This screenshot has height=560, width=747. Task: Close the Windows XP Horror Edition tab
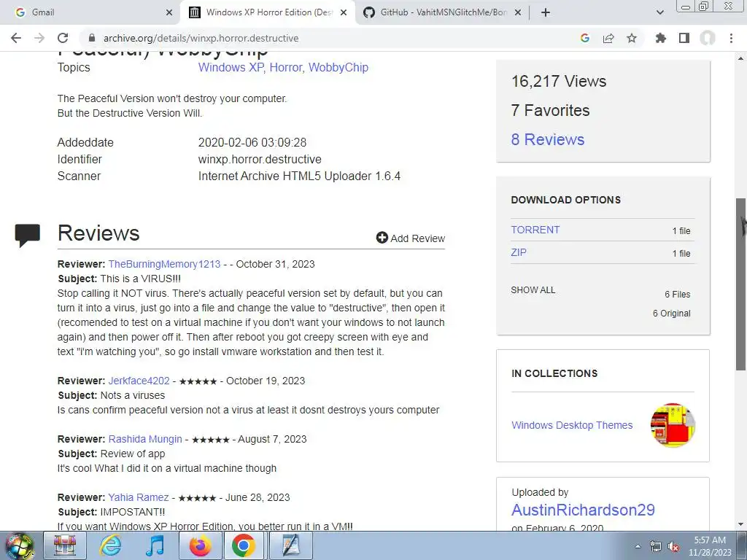pos(344,13)
